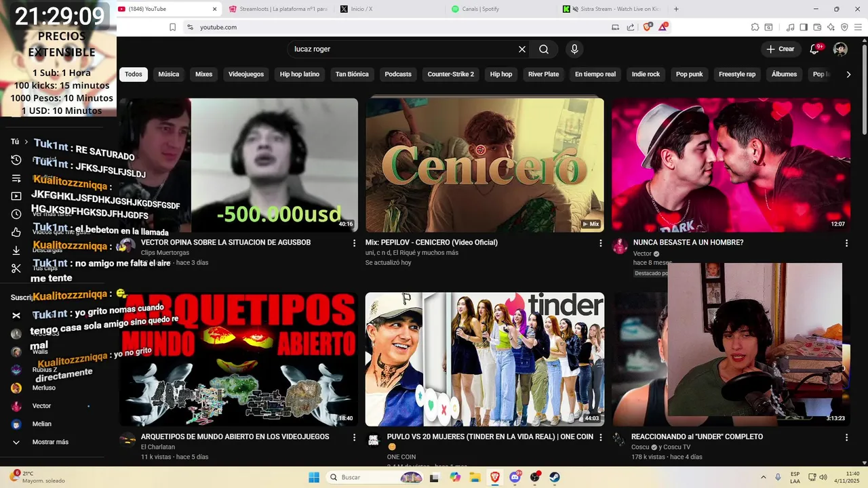The height and width of the screenshot is (488, 868).
Task: Select the Mixes filter chip
Action: tap(204, 75)
